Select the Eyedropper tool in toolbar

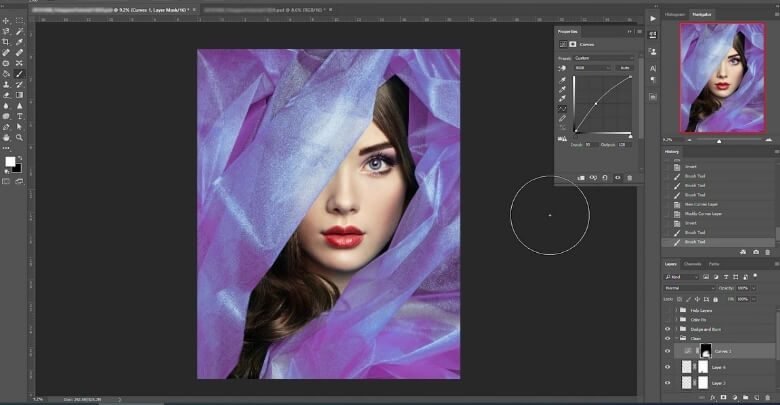tap(19, 42)
